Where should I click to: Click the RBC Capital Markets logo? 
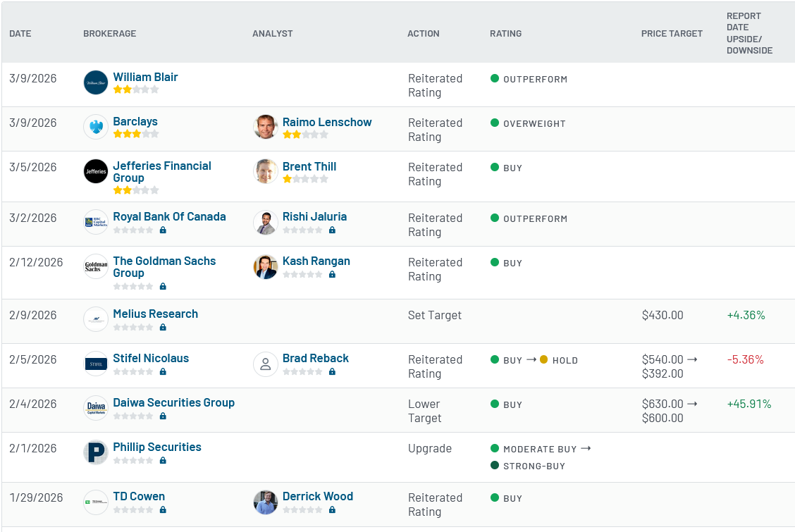(96, 222)
